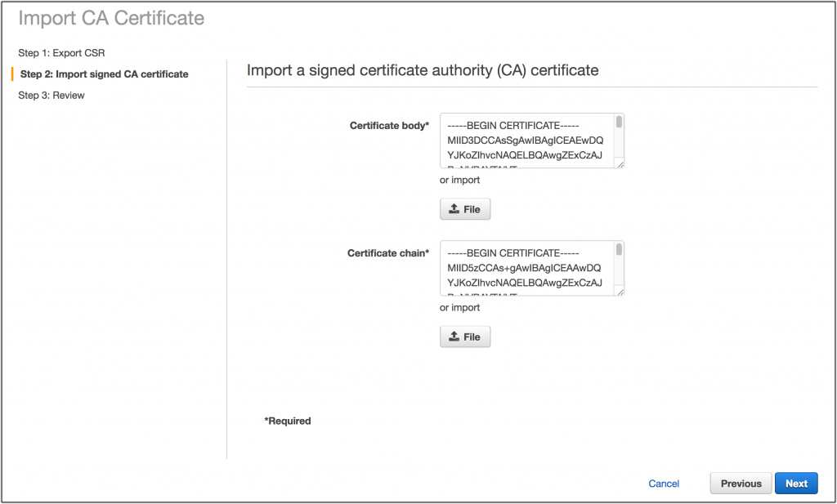Viewport: 837px width, 504px height.
Task: Click File button under Certificate body
Action: (465, 209)
